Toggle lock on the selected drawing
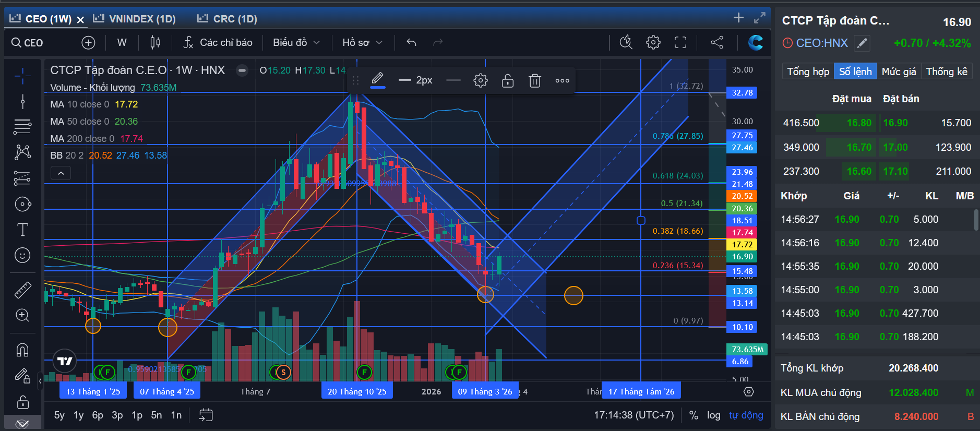 coord(508,80)
